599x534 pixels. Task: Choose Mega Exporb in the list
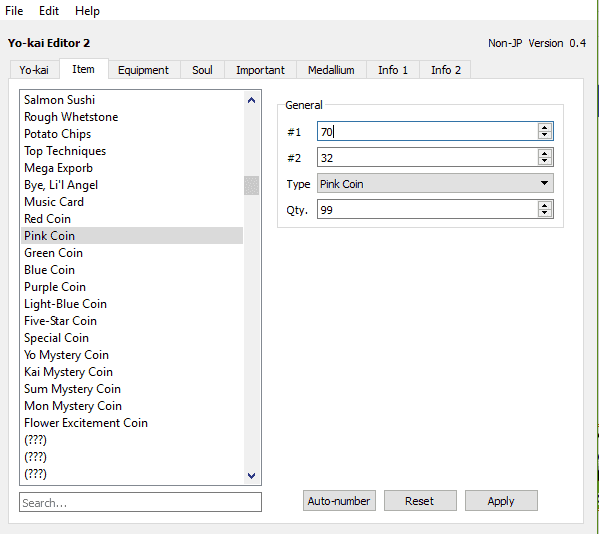tap(132, 168)
